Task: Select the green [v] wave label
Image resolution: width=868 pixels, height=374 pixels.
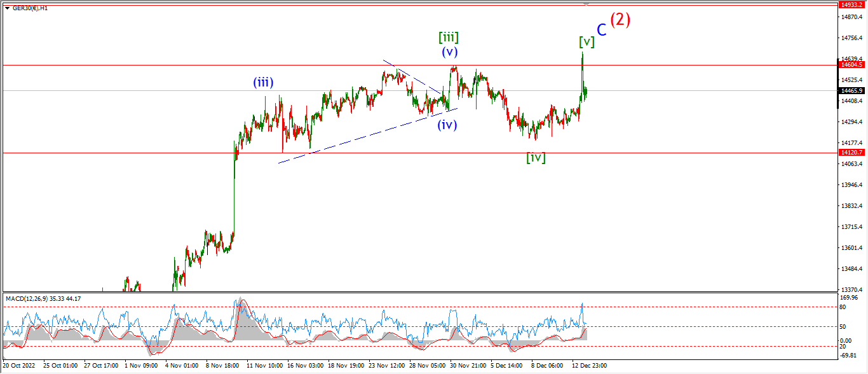Action: point(587,42)
